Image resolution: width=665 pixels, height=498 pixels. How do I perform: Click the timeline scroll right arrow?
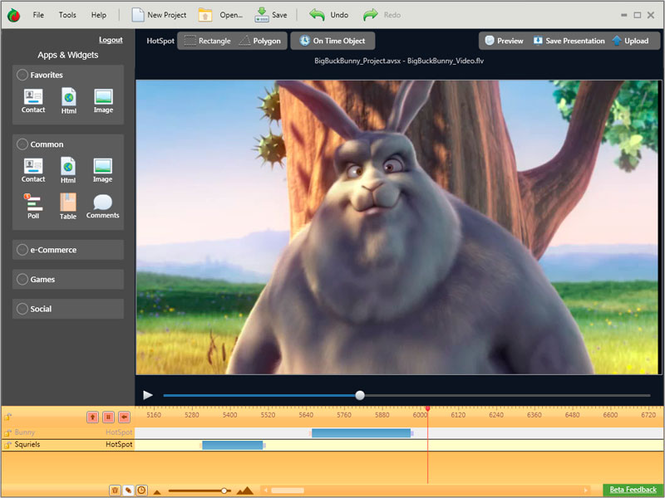point(586,490)
